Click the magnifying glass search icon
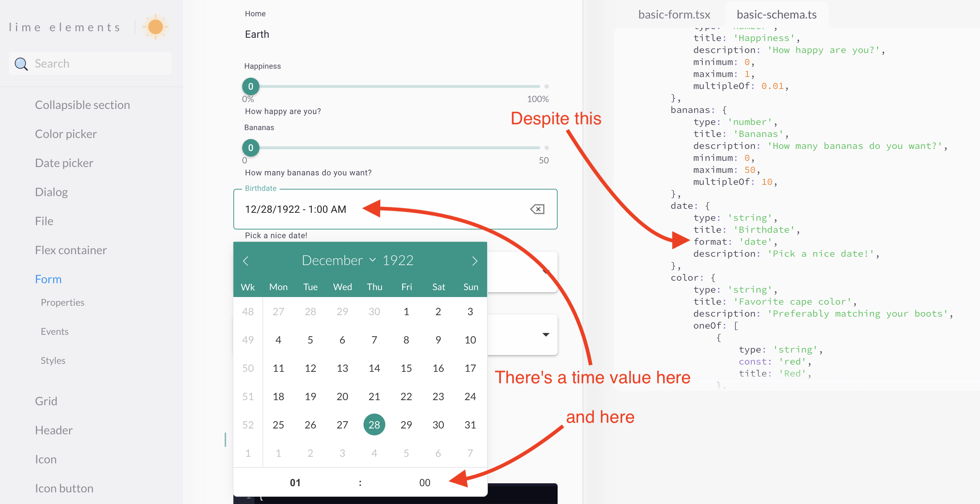Image resolution: width=980 pixels, height=504 pixels. (x=21, y=64)
